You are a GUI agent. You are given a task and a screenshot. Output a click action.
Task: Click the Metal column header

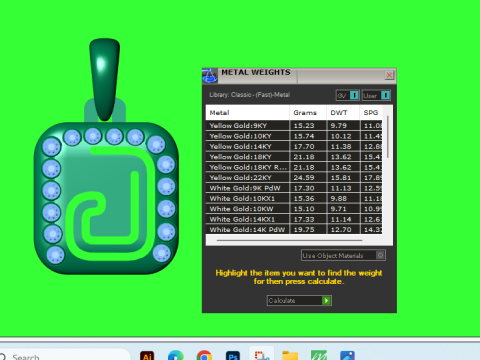(x=248, y=113)
